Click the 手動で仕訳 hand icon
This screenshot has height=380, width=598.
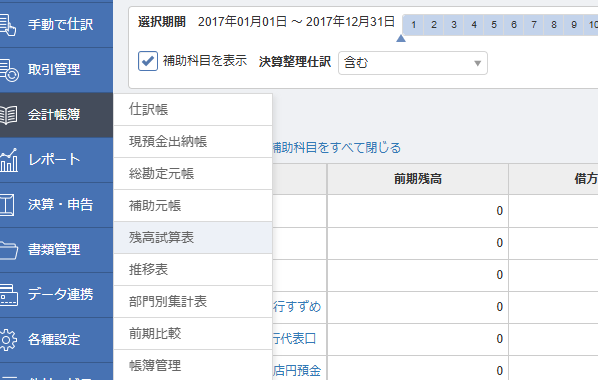[8, 25]
